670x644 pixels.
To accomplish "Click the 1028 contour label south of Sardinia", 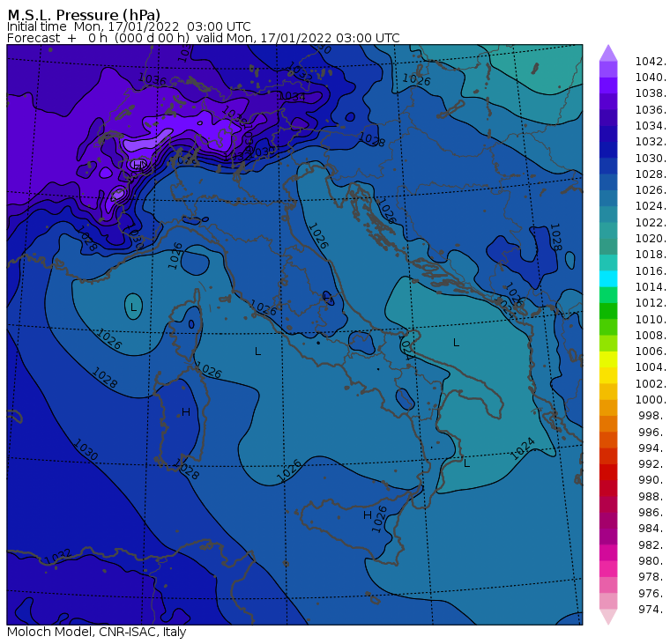I will coord(186,469).
